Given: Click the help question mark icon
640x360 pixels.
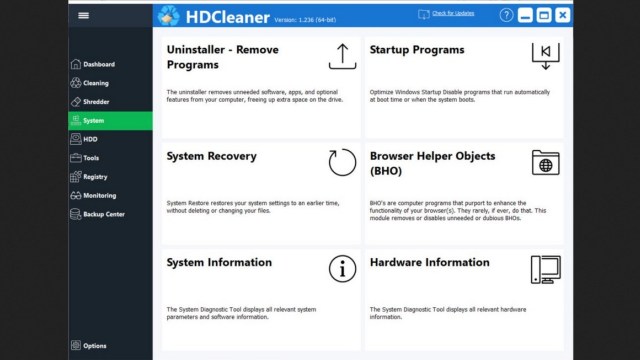Looking at the screenshot, I should tap(506, 16).
